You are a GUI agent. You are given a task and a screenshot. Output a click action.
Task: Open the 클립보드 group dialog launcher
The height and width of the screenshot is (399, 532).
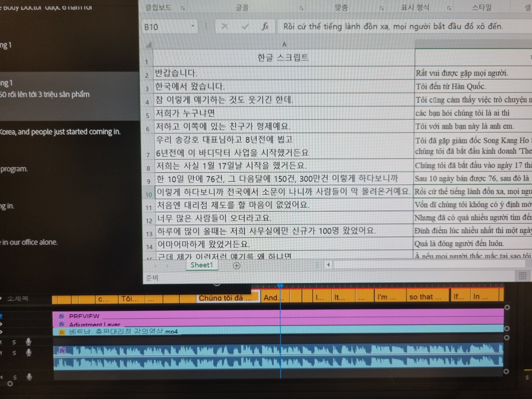[x=183, y=8]
